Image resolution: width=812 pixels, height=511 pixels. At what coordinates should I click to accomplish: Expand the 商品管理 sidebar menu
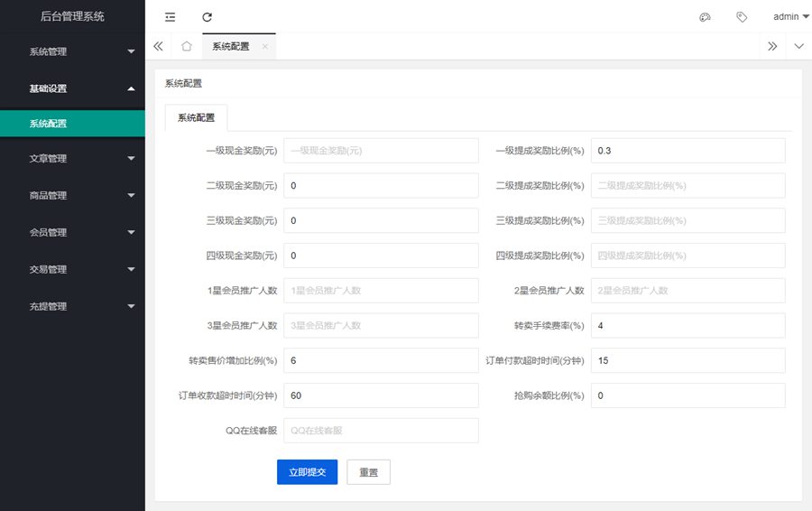[72, 195]
